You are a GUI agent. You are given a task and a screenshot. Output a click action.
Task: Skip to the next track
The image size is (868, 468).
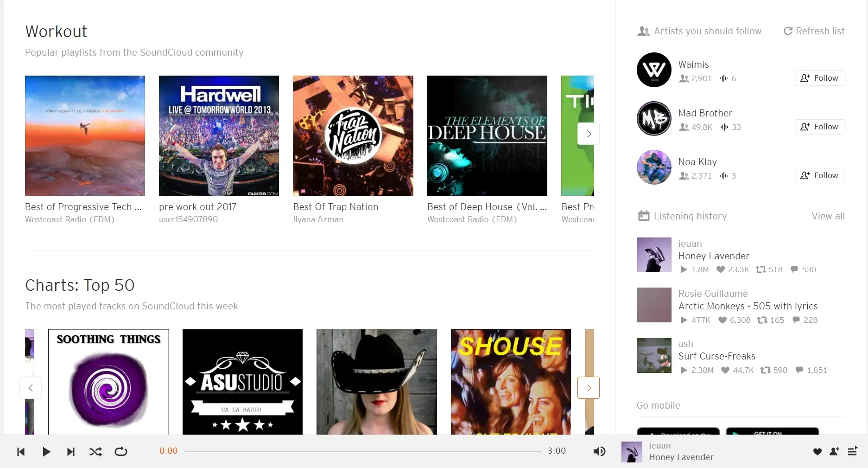point(71,452)
